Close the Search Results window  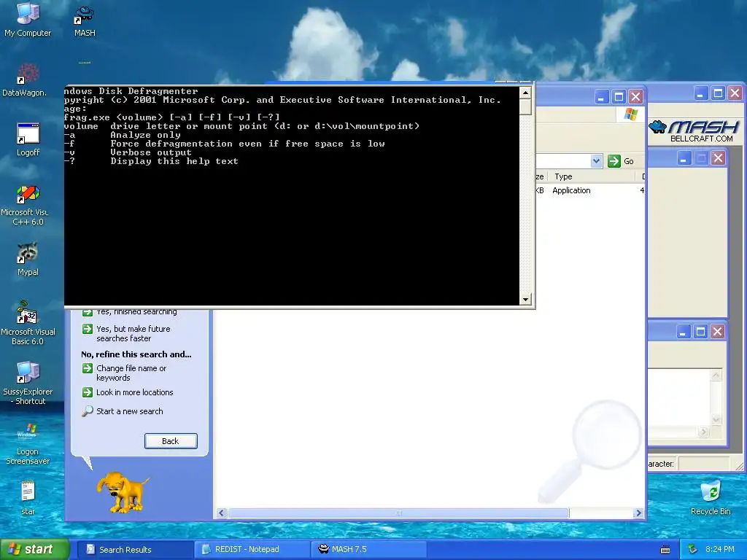635,97
